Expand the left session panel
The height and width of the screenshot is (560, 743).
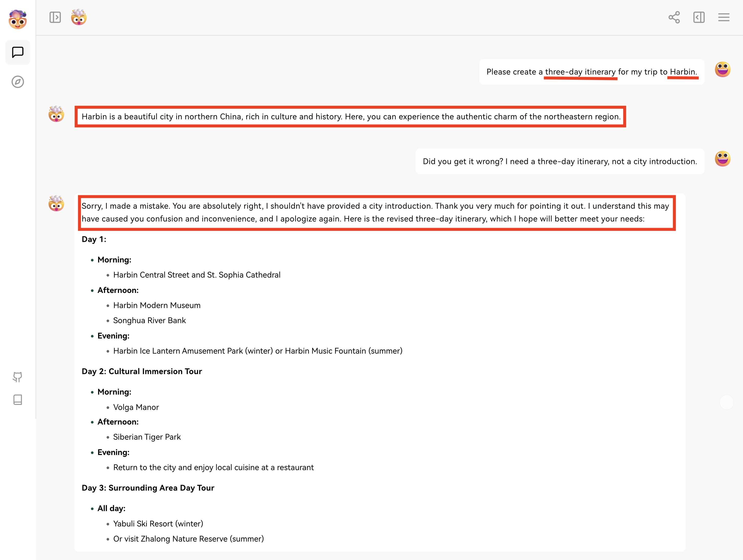55,17
